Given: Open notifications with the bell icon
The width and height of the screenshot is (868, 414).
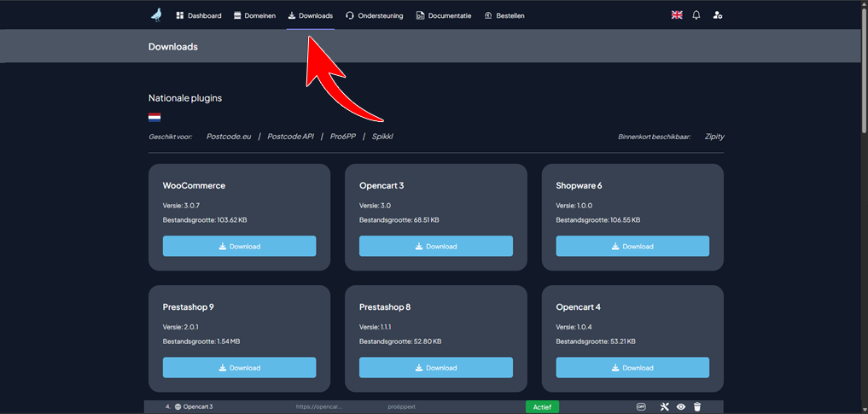Looking at the screenshot, I should click(696, 15).
